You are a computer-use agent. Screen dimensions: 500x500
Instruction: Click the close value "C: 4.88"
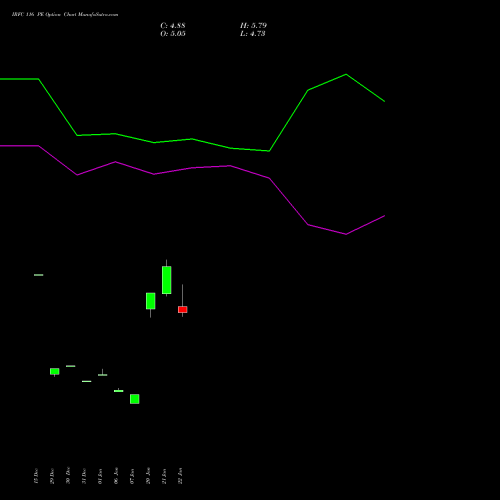[173, 26]
